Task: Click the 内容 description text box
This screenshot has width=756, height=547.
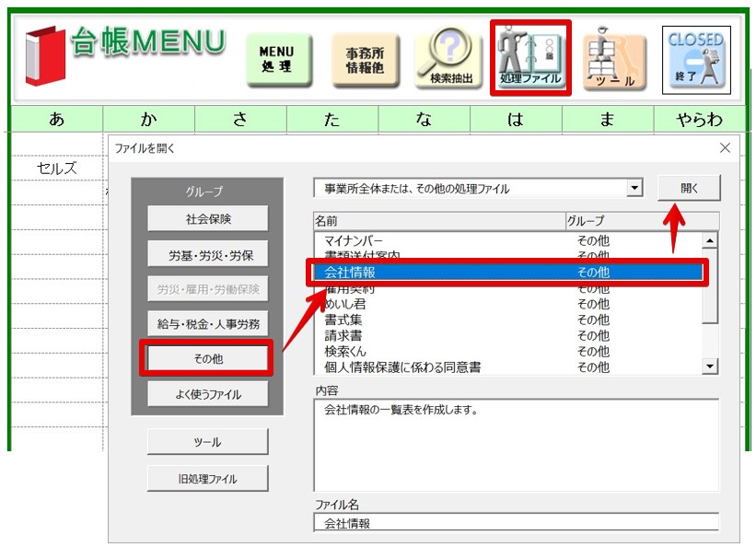Action: [516, 445]
